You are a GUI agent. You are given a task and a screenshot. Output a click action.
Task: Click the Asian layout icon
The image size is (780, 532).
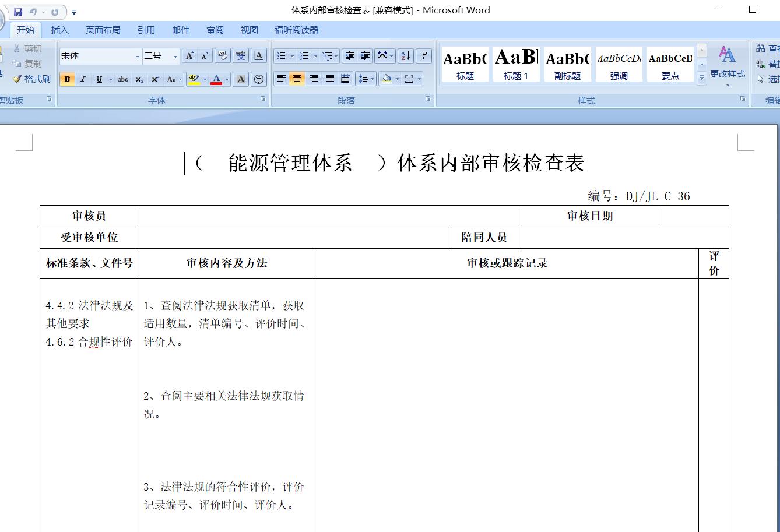(385, 56)
